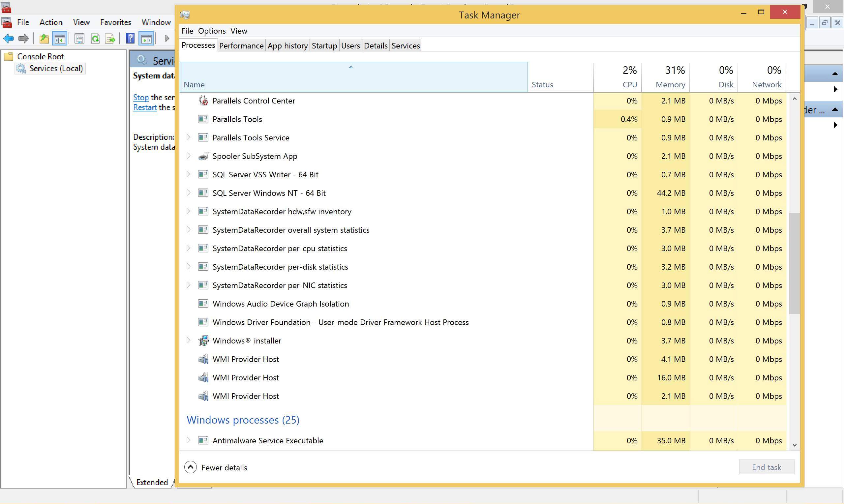Switch to the Performance tab
844x504 pixels.
tap(241, 45)
